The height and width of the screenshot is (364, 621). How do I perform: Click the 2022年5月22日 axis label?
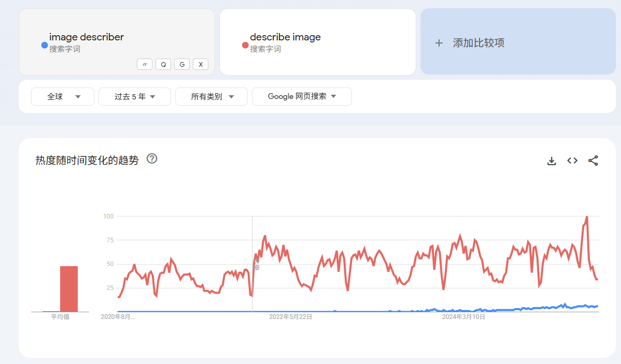click(x=290, y=317)
